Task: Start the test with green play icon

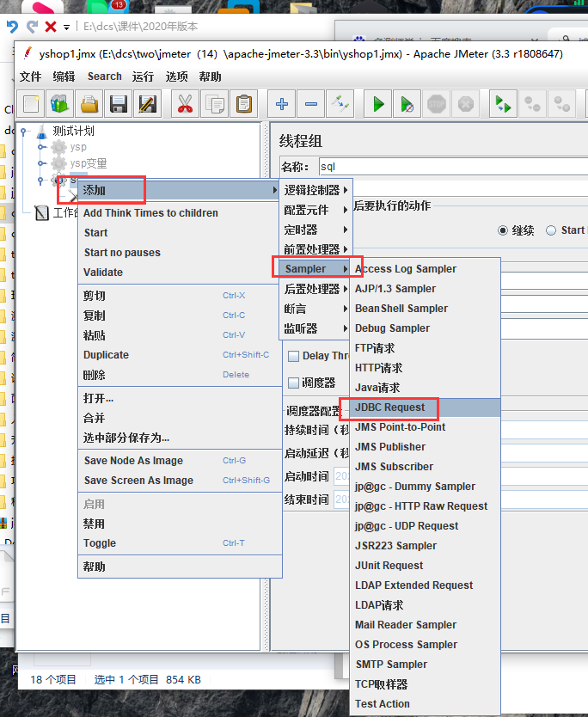Action: pyautogui.click(x=378, y=104)
